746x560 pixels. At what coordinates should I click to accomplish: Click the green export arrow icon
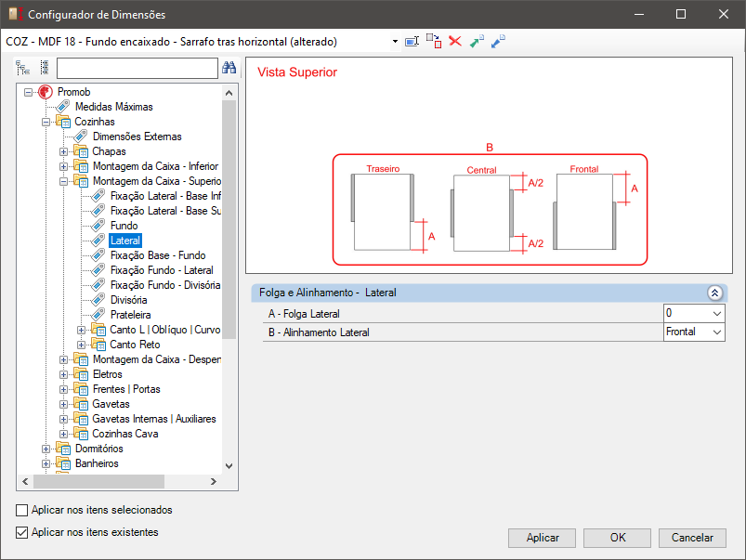(477, 42)
